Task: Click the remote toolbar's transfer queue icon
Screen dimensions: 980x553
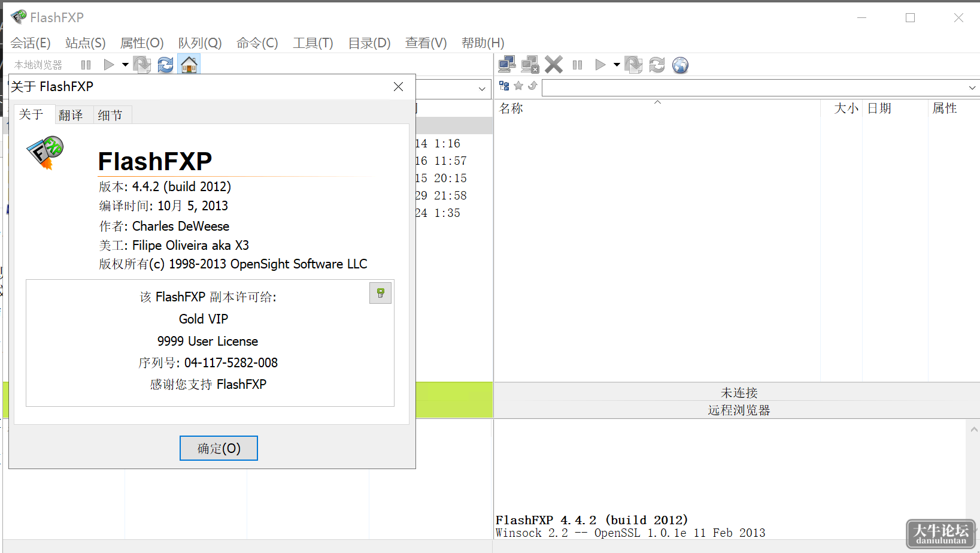Action: click(633, 65)
